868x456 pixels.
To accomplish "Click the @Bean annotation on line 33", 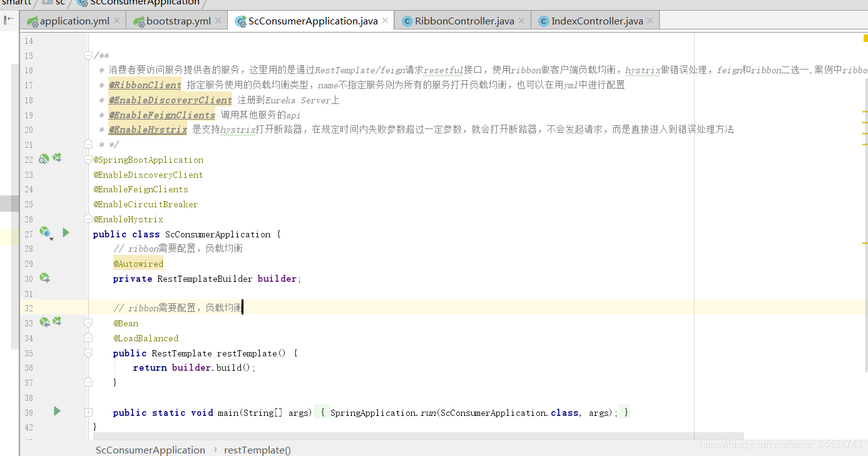I will [126, 323].
